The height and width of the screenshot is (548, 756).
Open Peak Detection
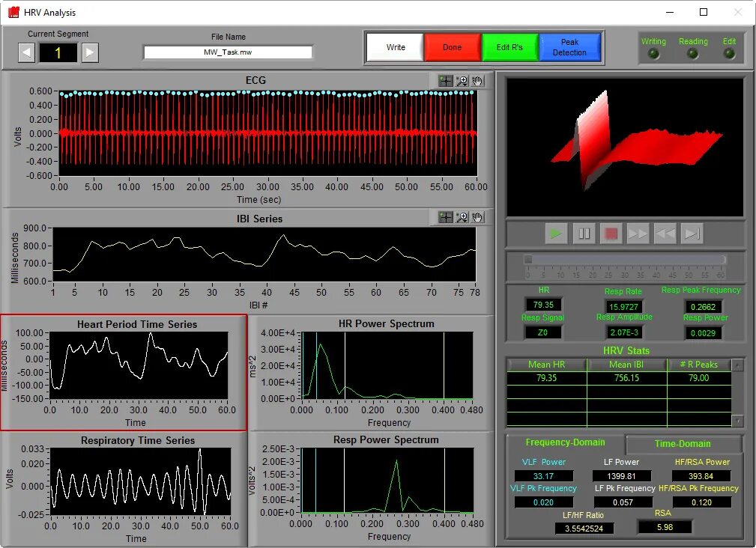coord(569,47)
